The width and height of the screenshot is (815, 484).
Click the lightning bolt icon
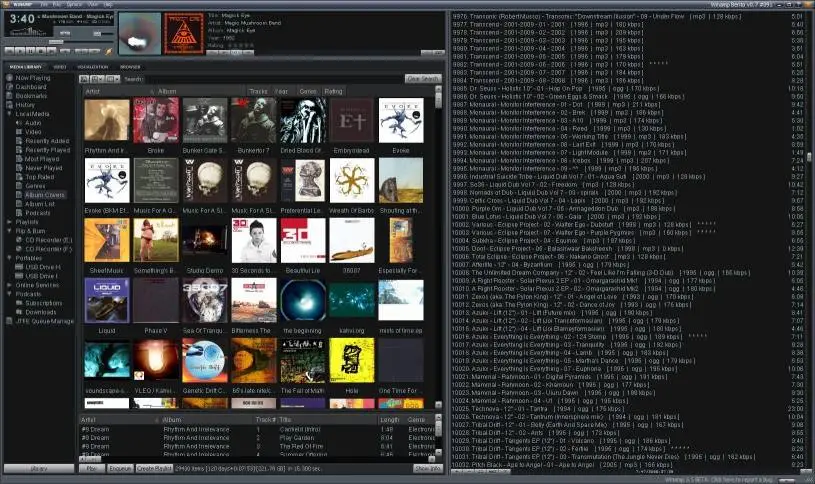click(x=109, y=51)
